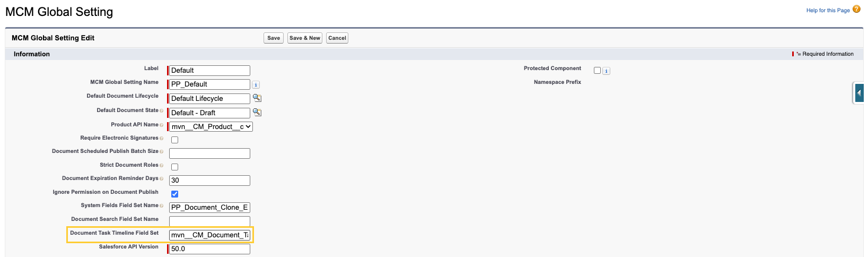
Task: Click the Default Document State text box
Action: (209, 113)
